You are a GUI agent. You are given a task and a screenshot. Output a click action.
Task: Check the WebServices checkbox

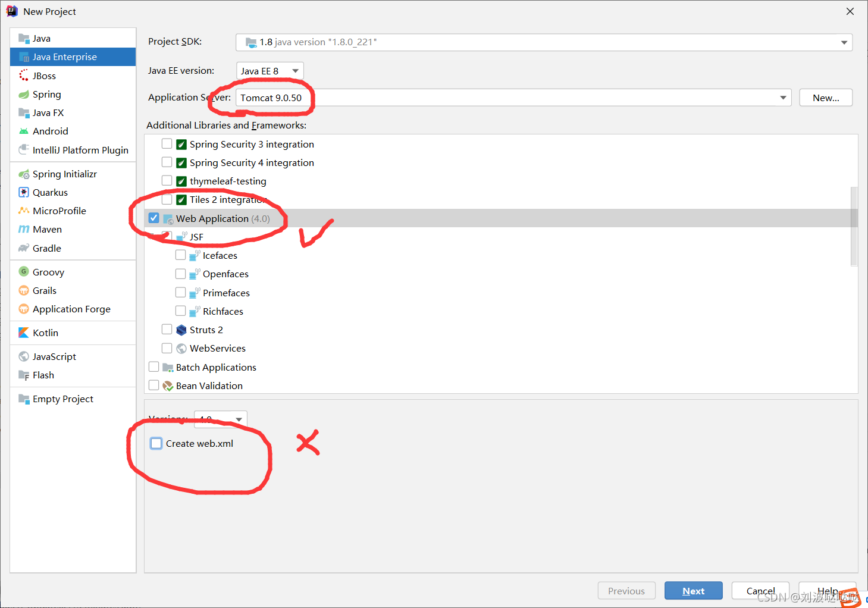(x=167, y=348)
